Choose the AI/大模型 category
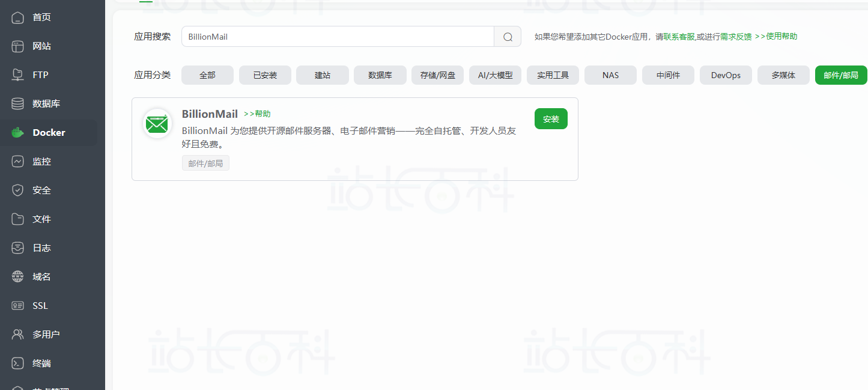This screenshot has height=390, width=868. 496,75
